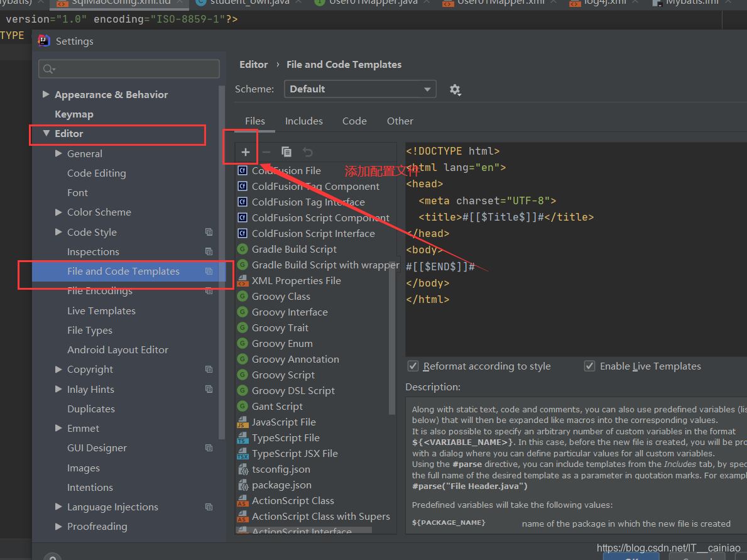This screenshot has height=560, width=747.
Task: Expand the Proofreading node
Action: pos(58,527)
